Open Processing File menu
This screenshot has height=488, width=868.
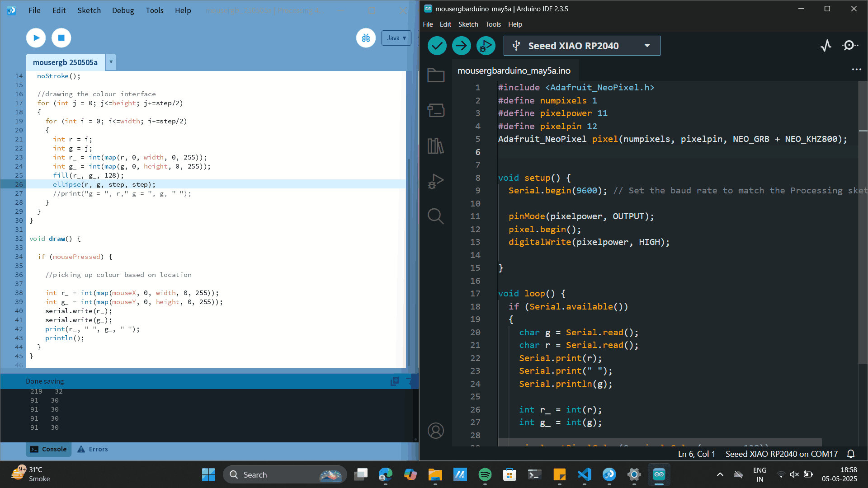(34, 10)
